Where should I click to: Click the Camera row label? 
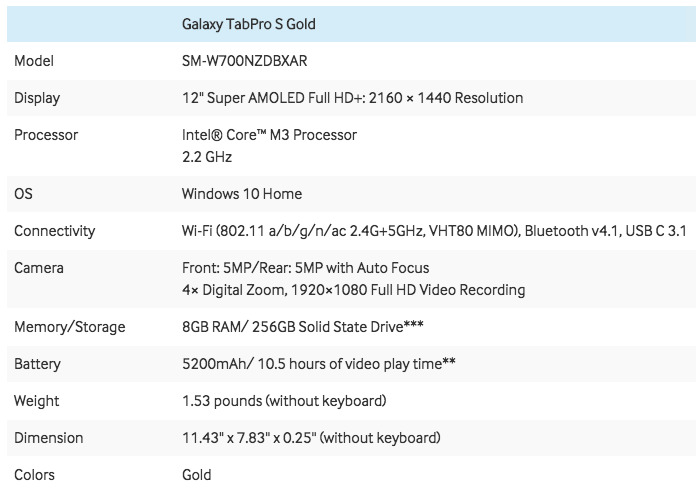pyautogui.click(x=39, y=268)
